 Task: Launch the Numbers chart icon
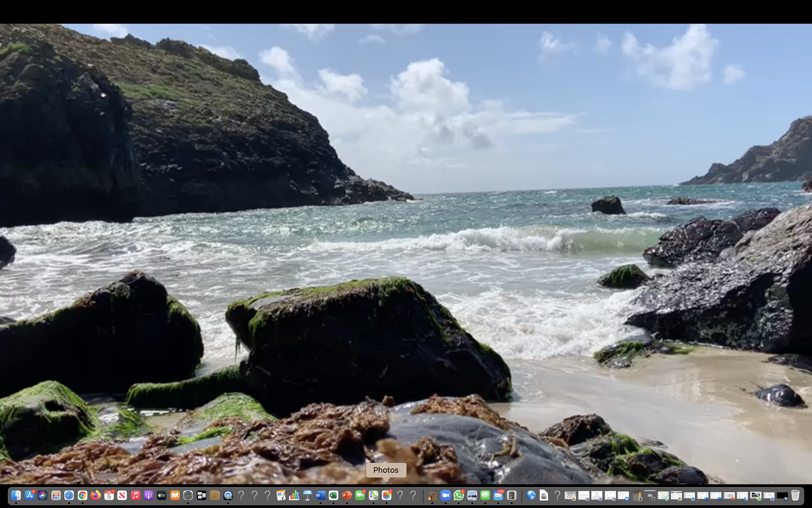coord(294,495)
